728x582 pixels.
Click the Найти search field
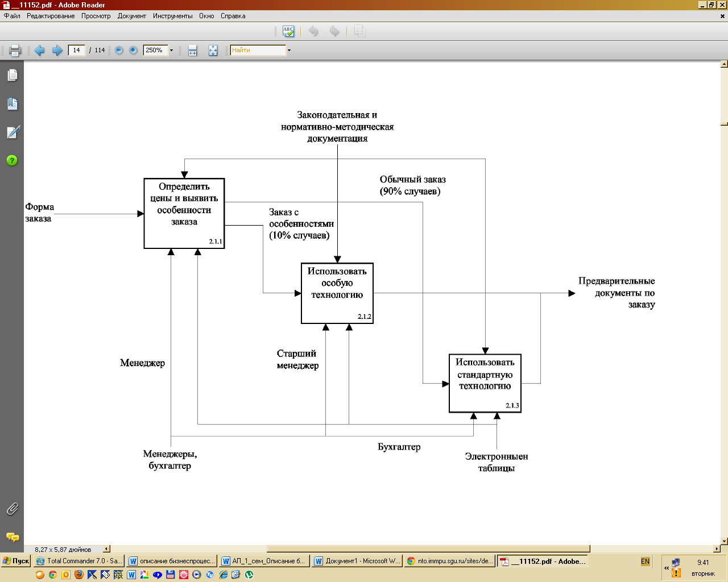[258, 50]
